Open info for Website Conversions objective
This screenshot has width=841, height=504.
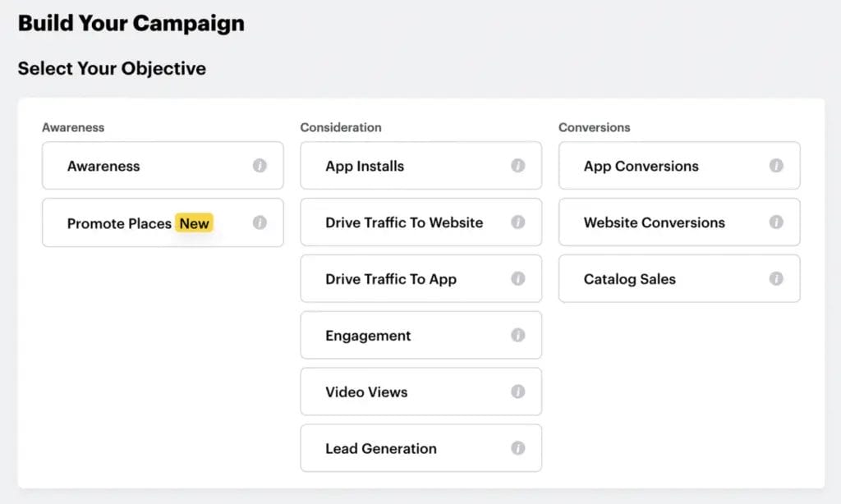[777, 222]
